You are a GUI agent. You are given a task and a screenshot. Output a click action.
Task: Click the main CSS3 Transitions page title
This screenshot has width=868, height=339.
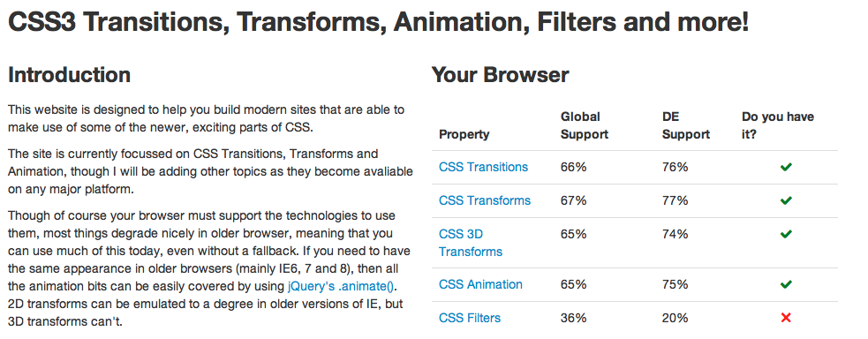click(x=378, y=23)
